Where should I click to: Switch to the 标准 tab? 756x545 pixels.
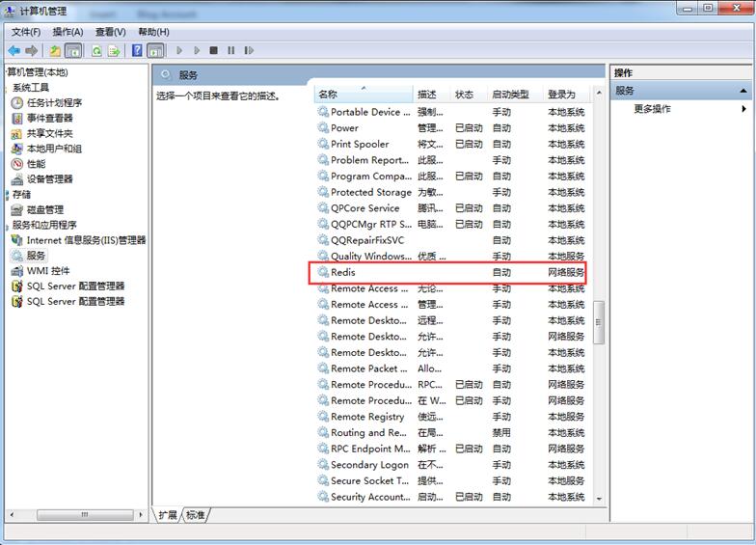[x=196, y=515]
